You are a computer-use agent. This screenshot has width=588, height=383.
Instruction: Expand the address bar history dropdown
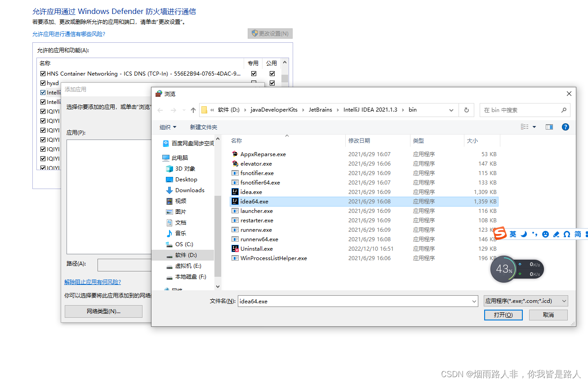[x=451, y=110]
